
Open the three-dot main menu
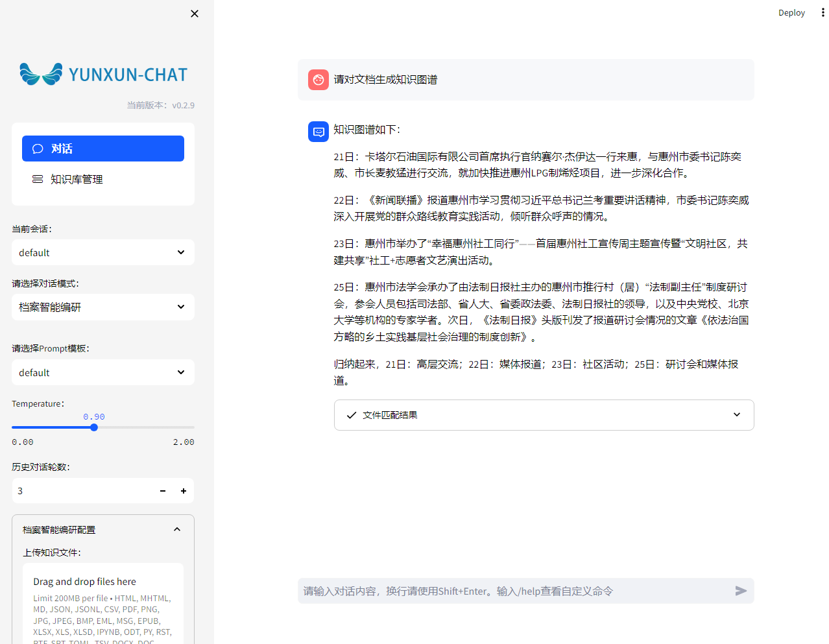point(823,12)
